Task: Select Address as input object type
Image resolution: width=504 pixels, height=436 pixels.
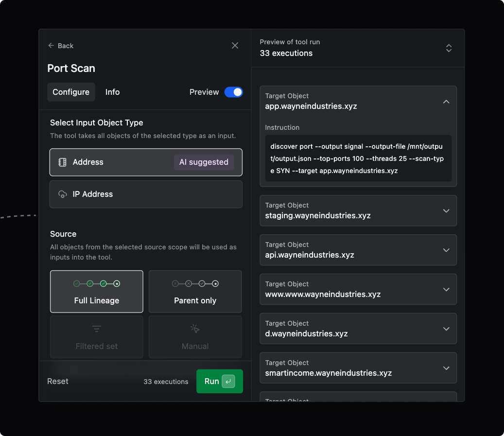Action: (x=146, y=162)
